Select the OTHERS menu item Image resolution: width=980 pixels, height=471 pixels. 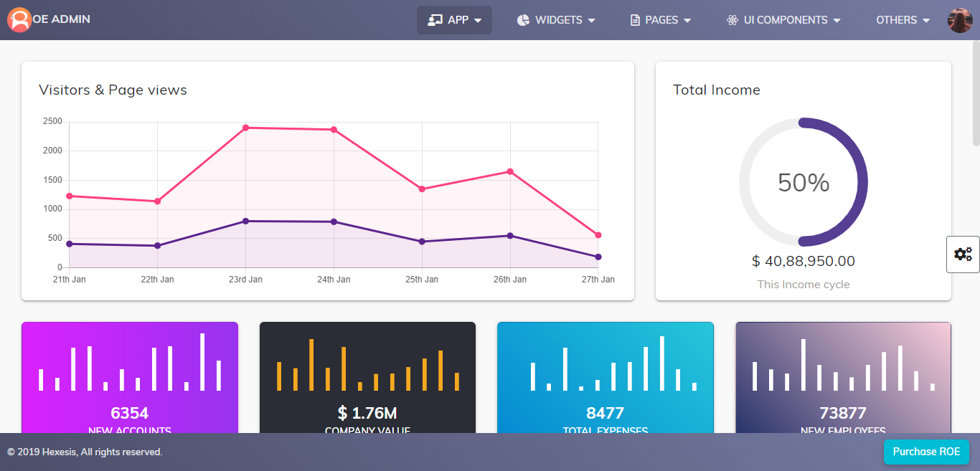[x=897, y=20]
